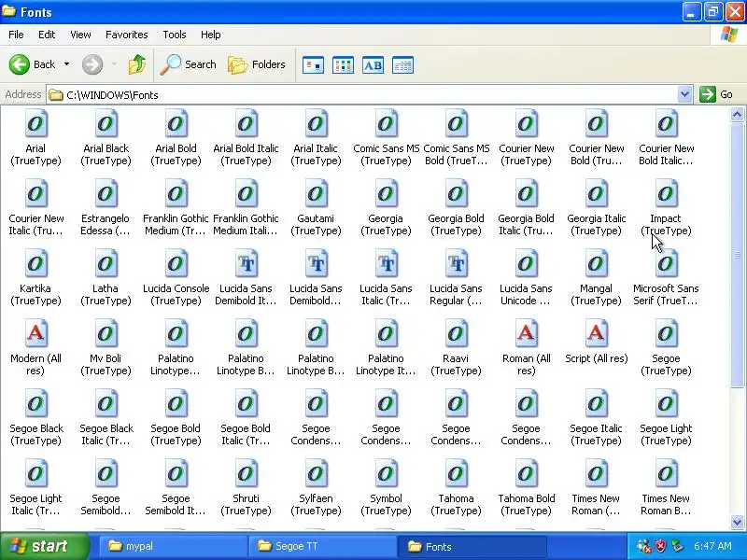Open the File menu
This screenshot has width=747, height=560.
point(16,35)
